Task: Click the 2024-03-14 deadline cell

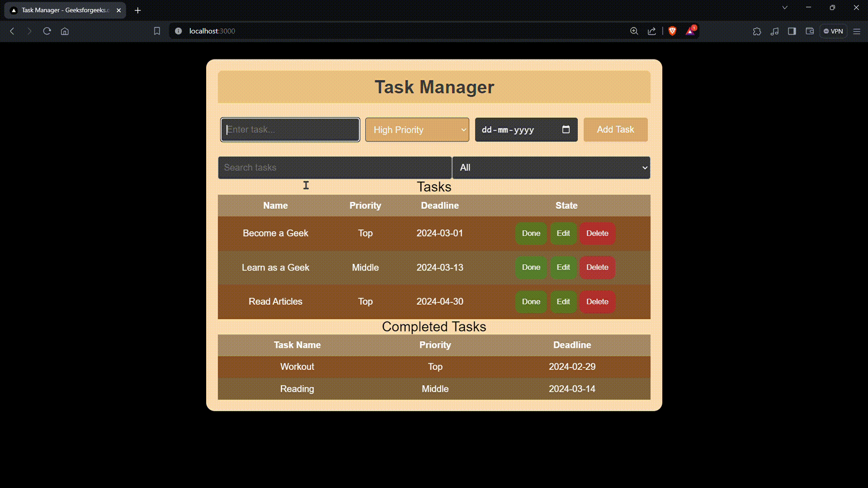Action: tap(572, 389)
